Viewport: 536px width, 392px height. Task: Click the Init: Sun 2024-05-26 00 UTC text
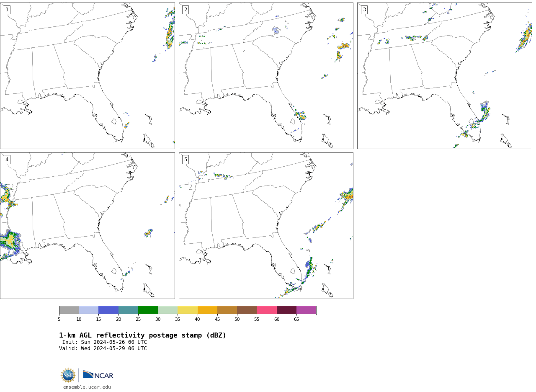105,342
